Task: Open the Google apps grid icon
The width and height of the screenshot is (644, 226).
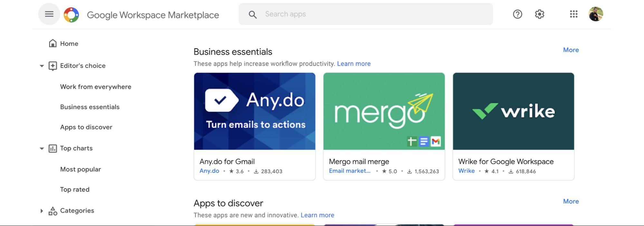Action: (573, 14)
